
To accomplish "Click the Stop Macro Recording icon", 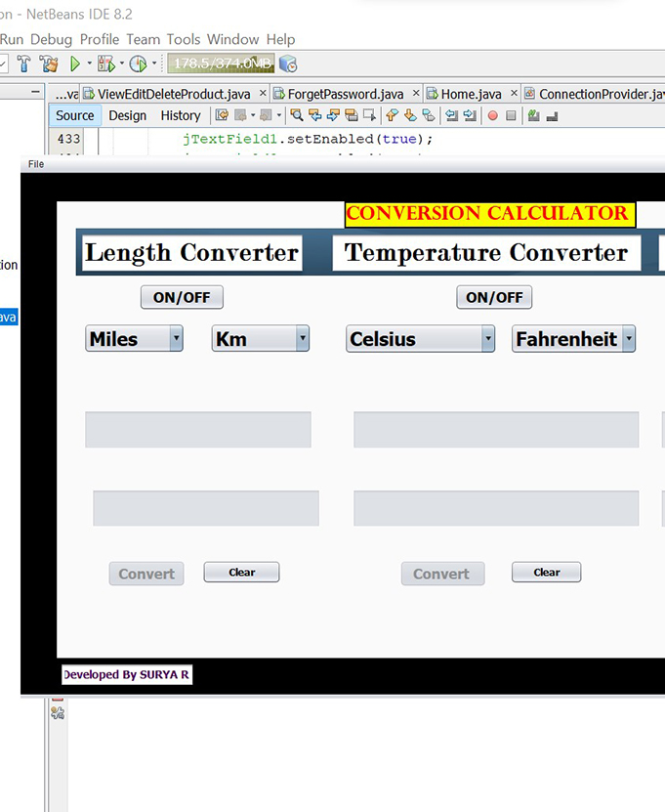I will (511, 115).
